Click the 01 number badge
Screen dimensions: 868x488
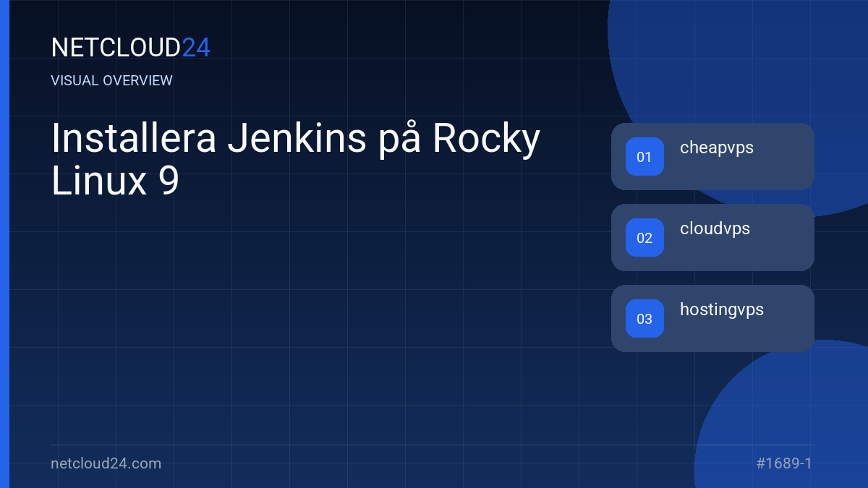644,157
